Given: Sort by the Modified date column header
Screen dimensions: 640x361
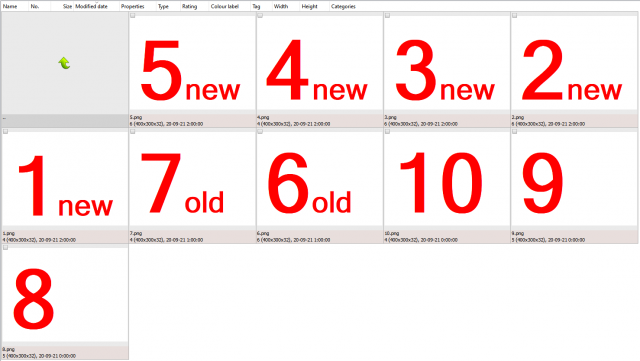Looking at the screenshot, I should pos(91,7).
